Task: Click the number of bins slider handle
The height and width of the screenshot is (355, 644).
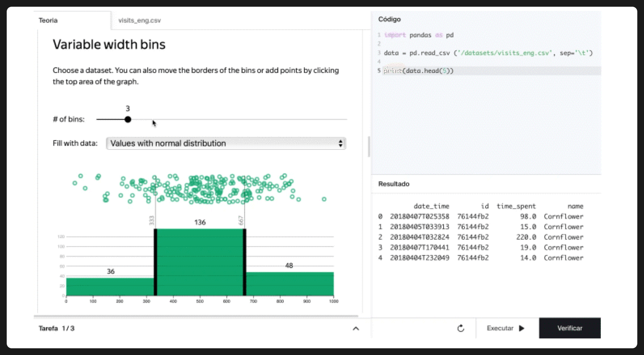Action: tap(128, 120)
